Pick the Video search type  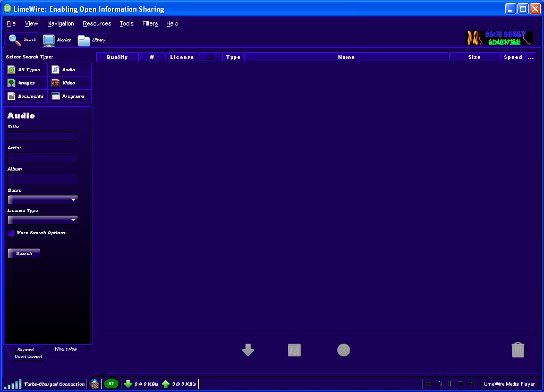pyautogui.click(x=70, y=83)
